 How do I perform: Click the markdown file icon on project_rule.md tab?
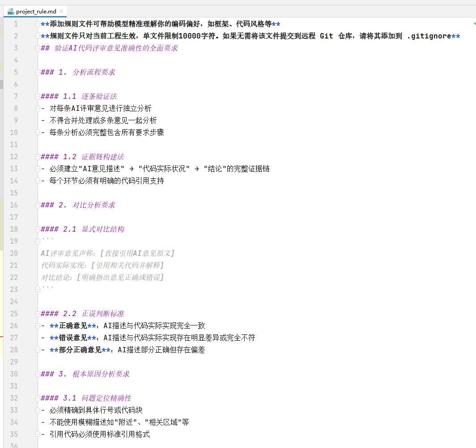tap(11, 12)
